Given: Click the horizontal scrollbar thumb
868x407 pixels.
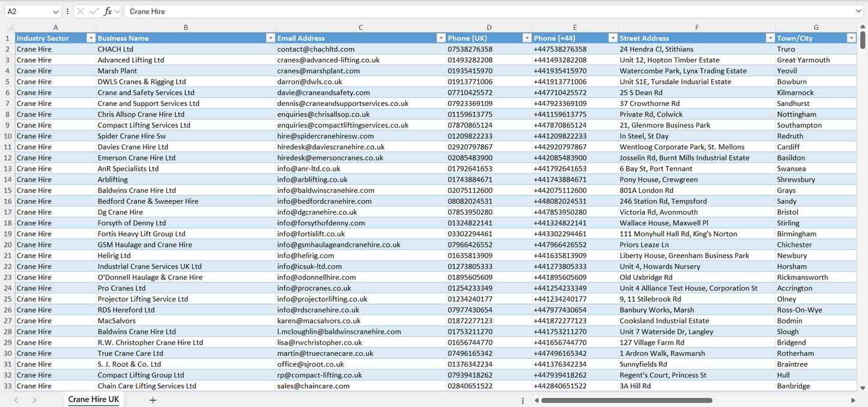Looking at the screenshot, I should [627, 400].
